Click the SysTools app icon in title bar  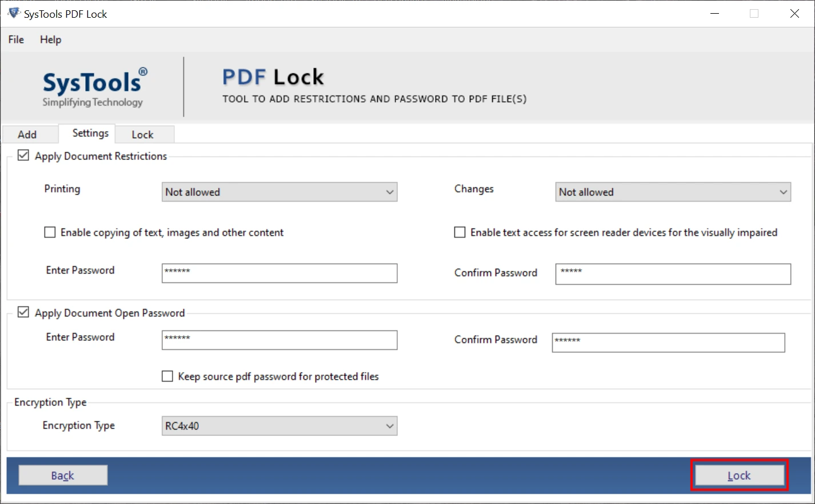(x=14, y=13)
